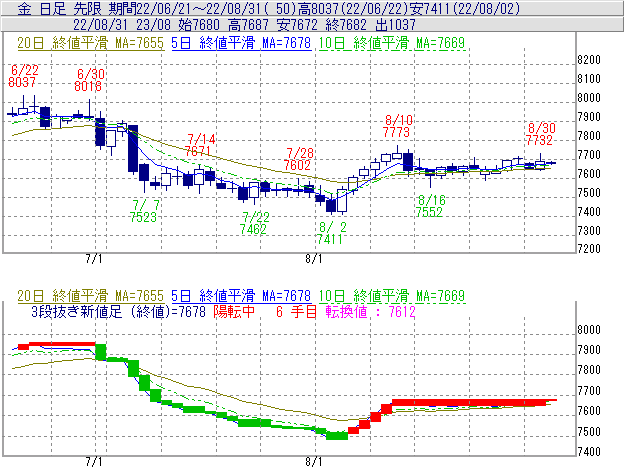This screenshot has width=624, height=475.
Task: Click the 7200 price axis label in upper chart
Action: click(x=589, y=249)
